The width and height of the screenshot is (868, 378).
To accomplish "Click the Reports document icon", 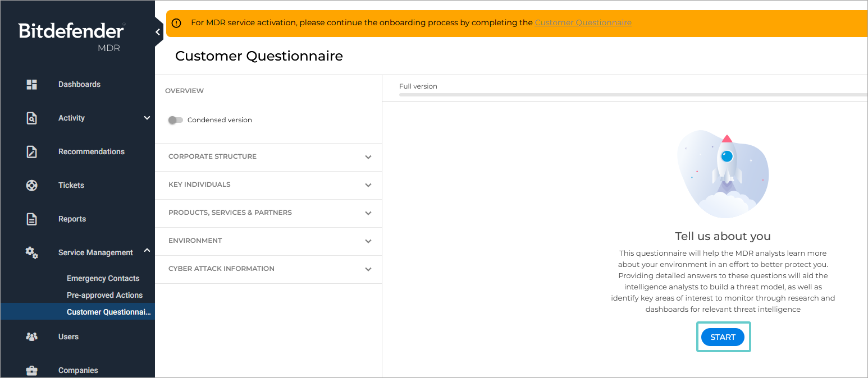I will [32, 219].
